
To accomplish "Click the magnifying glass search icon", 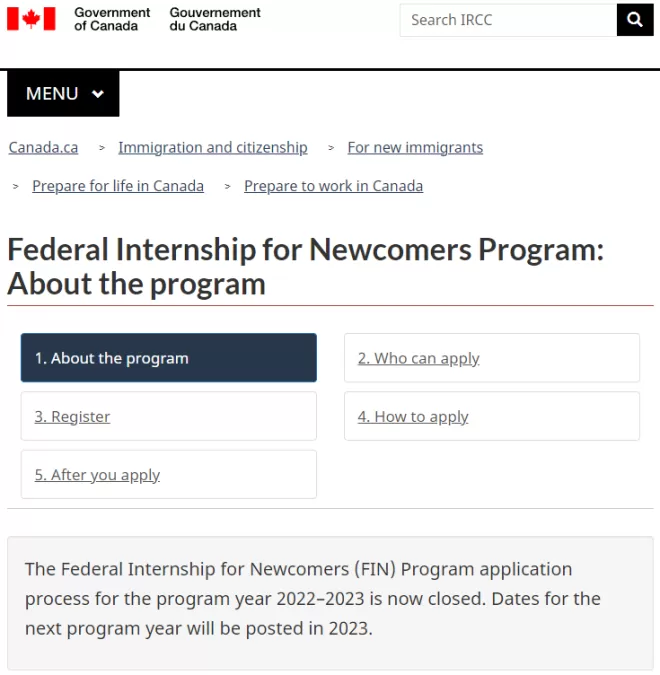I will click(635, 20).
